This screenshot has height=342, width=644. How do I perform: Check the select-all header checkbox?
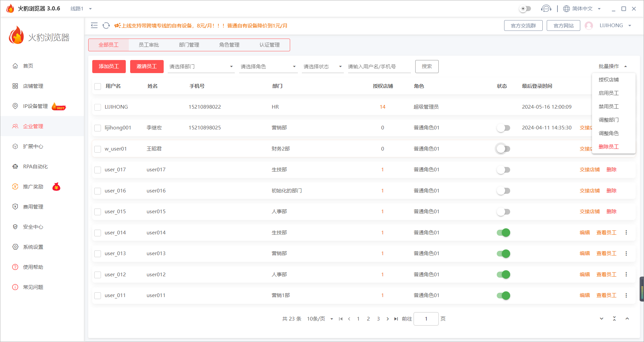tap(98, 87)
